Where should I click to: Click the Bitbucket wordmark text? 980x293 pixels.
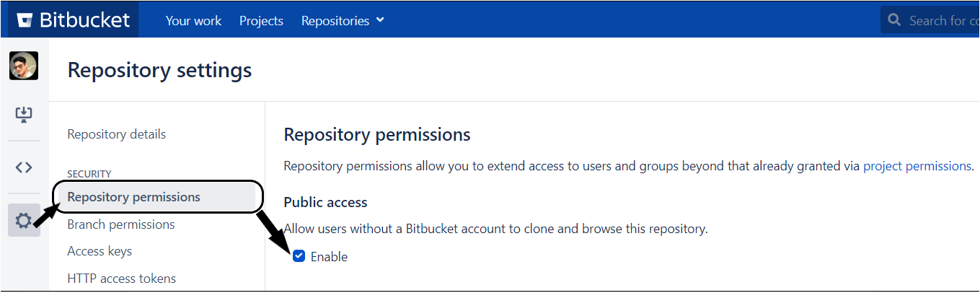[x=85, y=20]
